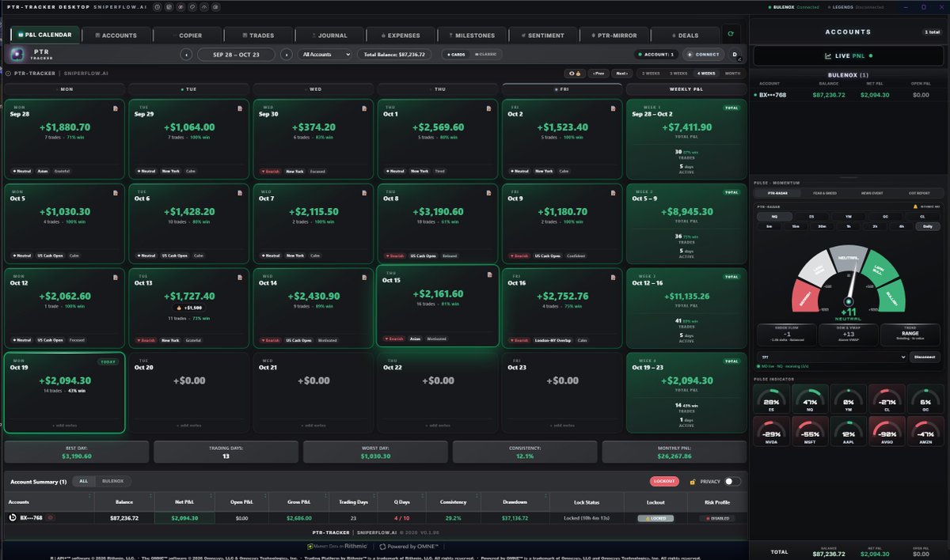Viewport: 950px width, 560px height.
Task: Open the All Accounts dropdown
Action: [325, 55]
